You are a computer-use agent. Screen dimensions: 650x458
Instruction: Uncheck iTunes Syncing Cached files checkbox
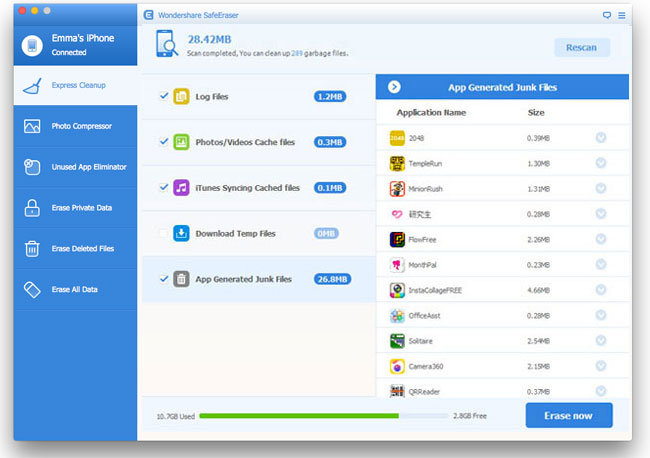[x=164, y=187]
